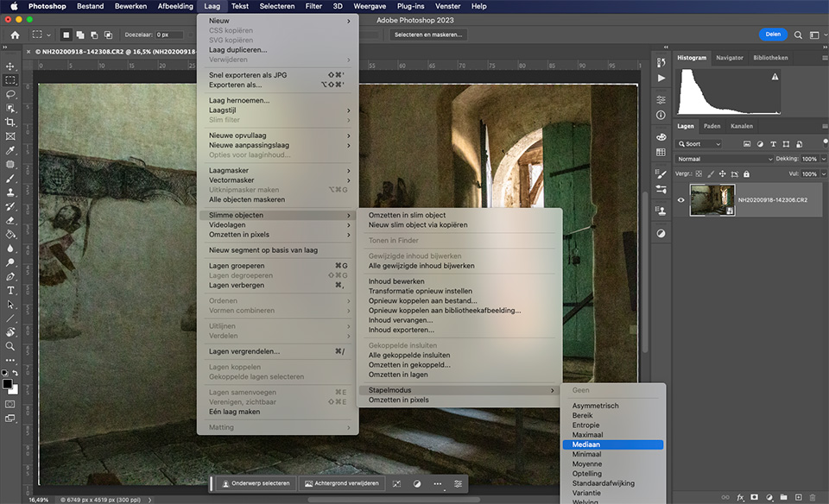Switch to the Kanalen tab
The width and height of the screenshot is (829, 504).
(x=741, y=126)
